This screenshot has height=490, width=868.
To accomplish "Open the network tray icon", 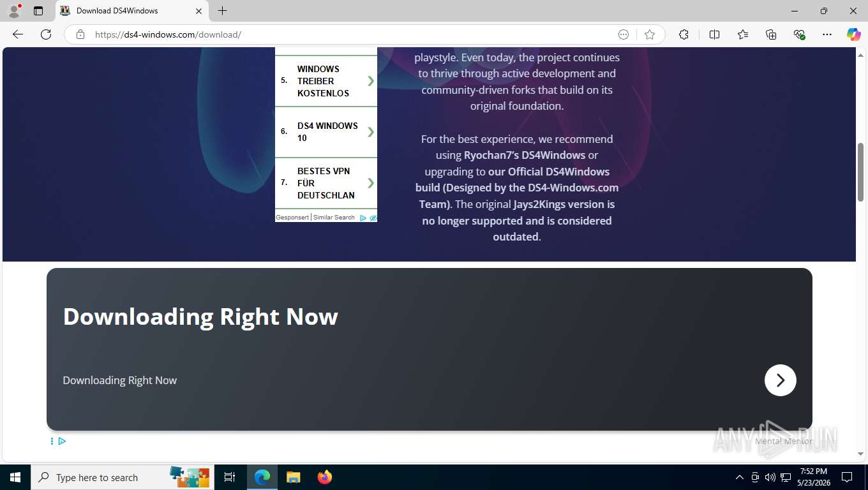I will coord(786,477).
